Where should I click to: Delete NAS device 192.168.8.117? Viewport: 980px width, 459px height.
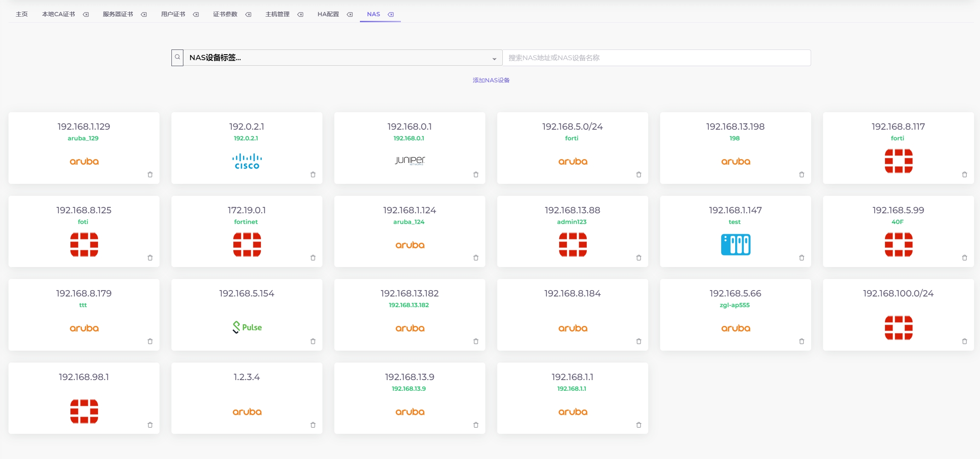pos(965,174)
